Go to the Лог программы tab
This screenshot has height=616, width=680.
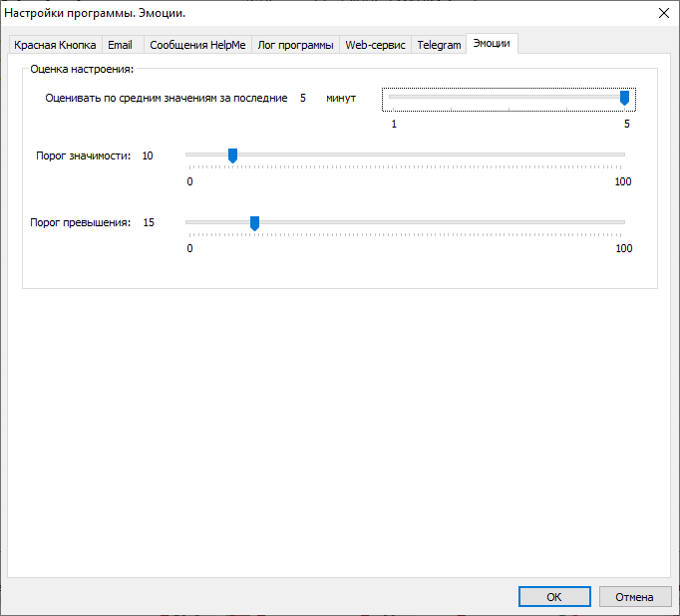294,45
